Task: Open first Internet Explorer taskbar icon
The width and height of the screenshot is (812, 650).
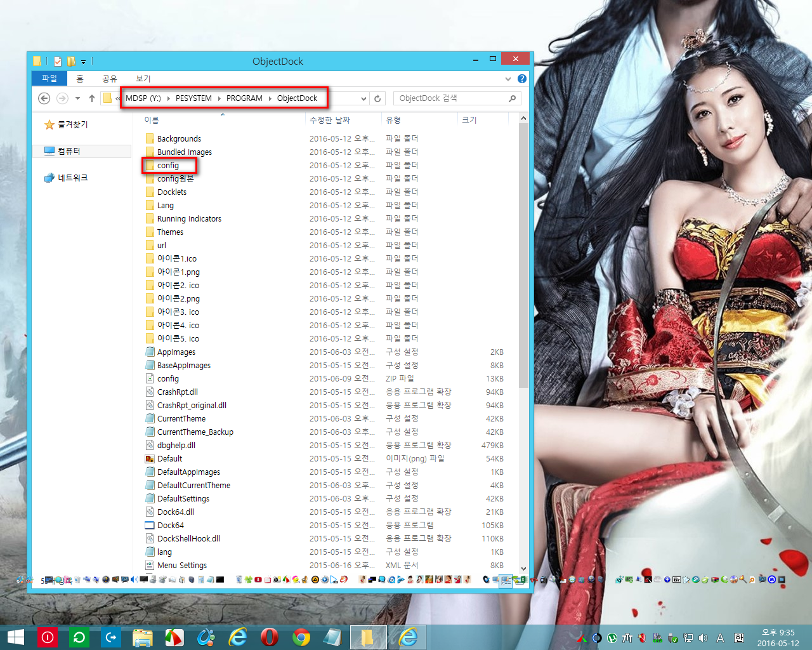Action: coord(238,637)
